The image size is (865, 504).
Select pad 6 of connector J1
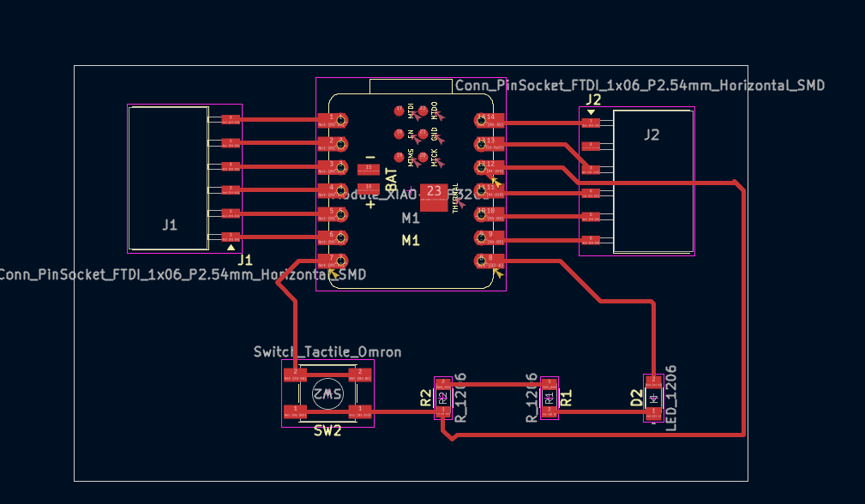(x=231, y=120)
